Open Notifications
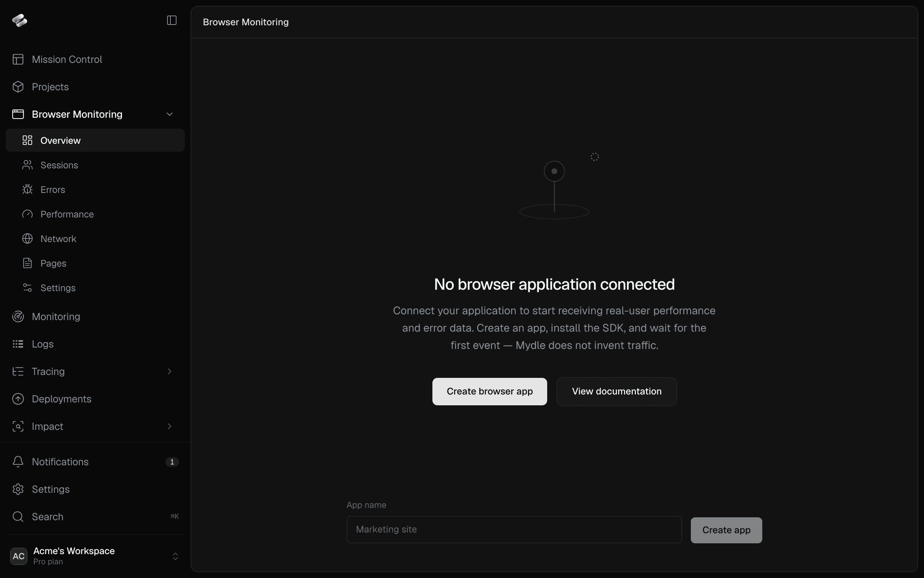The height and width of the screenshot is (578, 924). 95,462
